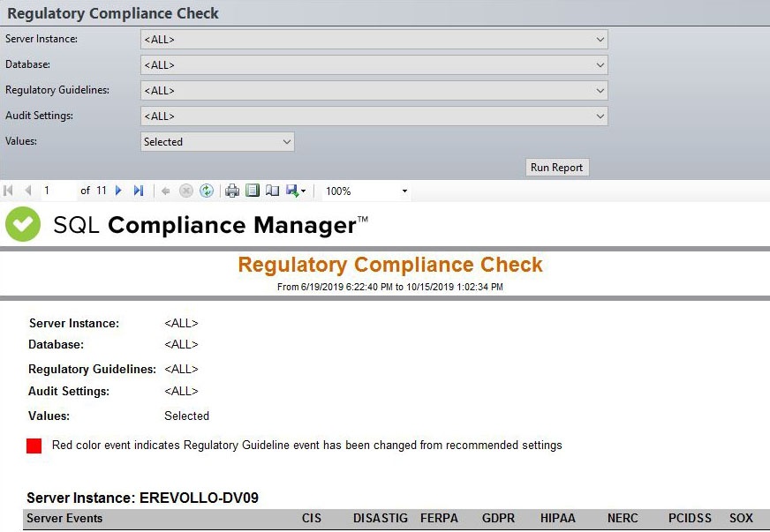Click the SOX column header
This screenshot has height=532, width=770.
tap(741, 518)
